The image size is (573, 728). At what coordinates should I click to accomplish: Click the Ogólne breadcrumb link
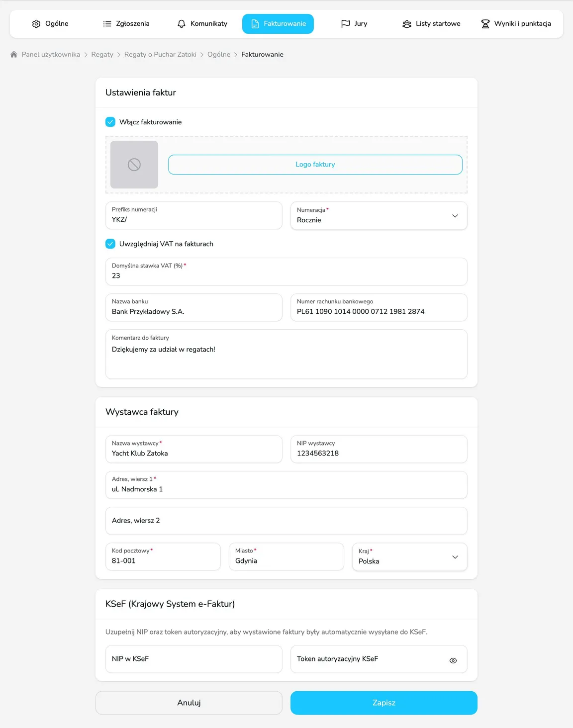pyautogui.click(x=219, y=55)
